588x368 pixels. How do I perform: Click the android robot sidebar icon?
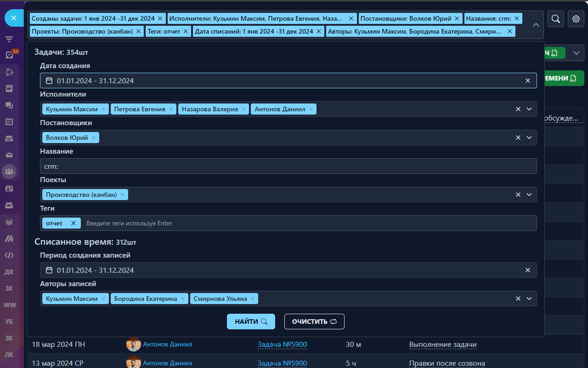coord(9,205)
